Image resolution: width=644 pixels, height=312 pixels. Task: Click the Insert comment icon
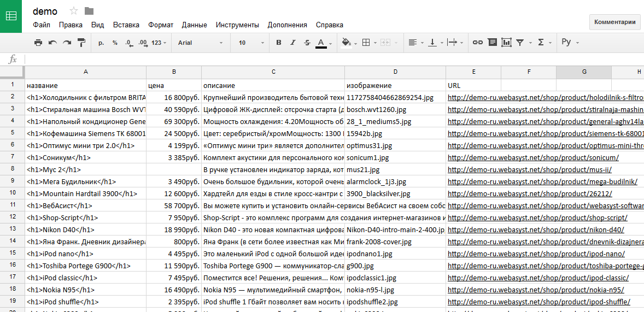(492, 43)
